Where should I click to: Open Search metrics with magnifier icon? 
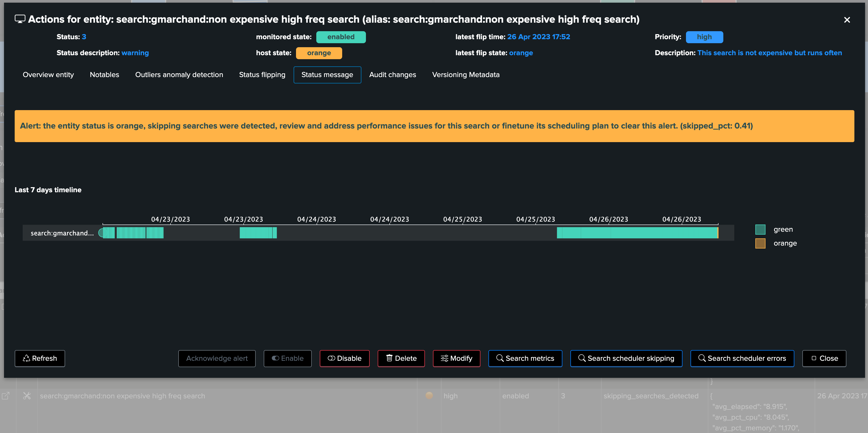point(525,358)
